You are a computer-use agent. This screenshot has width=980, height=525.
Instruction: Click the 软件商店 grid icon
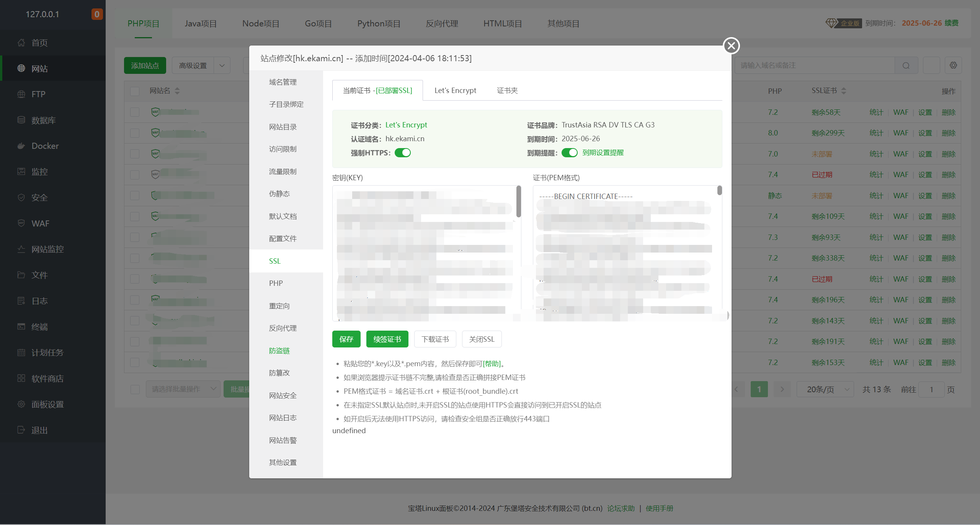click(21, 378)
